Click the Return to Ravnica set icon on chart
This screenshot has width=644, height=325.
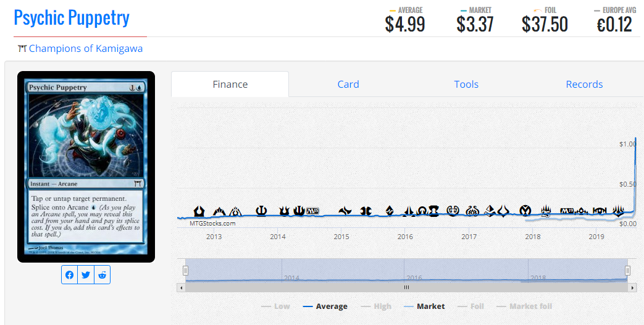pyautogui.click(x=199, y=211)
